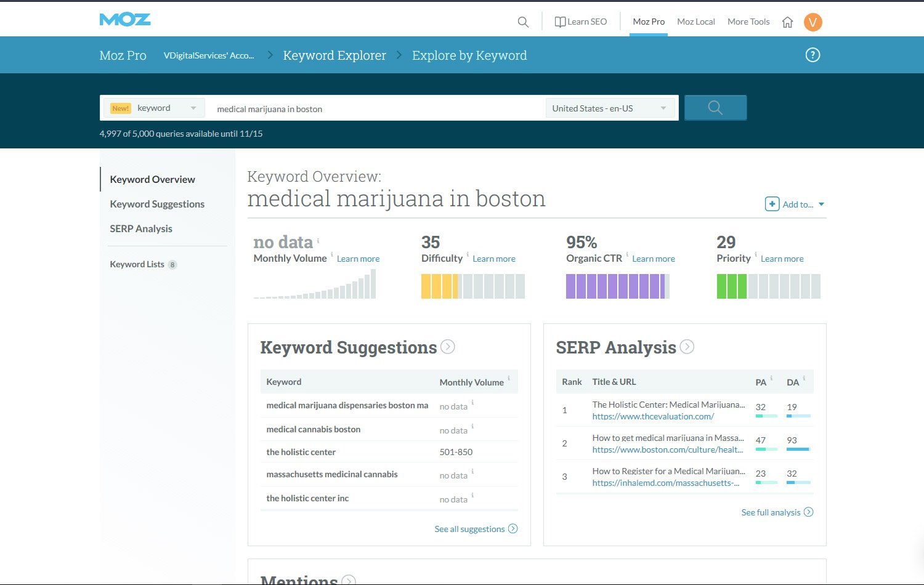Click How to get medical marijuana title

pos(668,438)
